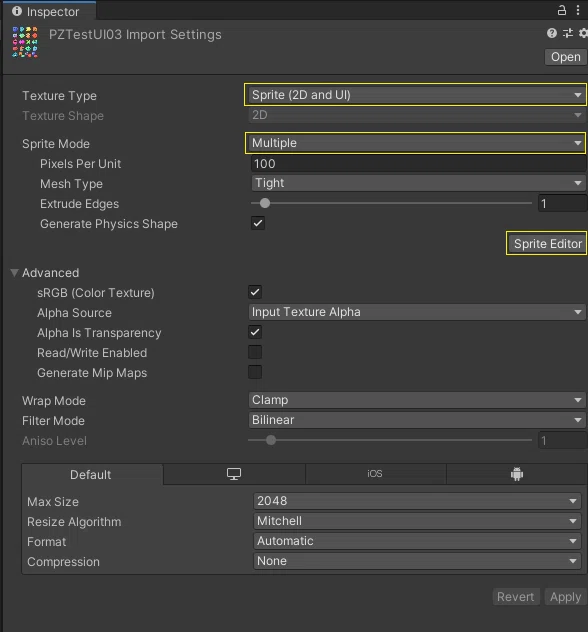Image resolution: width=588 pixels, height=632 pixels.
Task: Click the Texture Type label
Action: (59, 96)
